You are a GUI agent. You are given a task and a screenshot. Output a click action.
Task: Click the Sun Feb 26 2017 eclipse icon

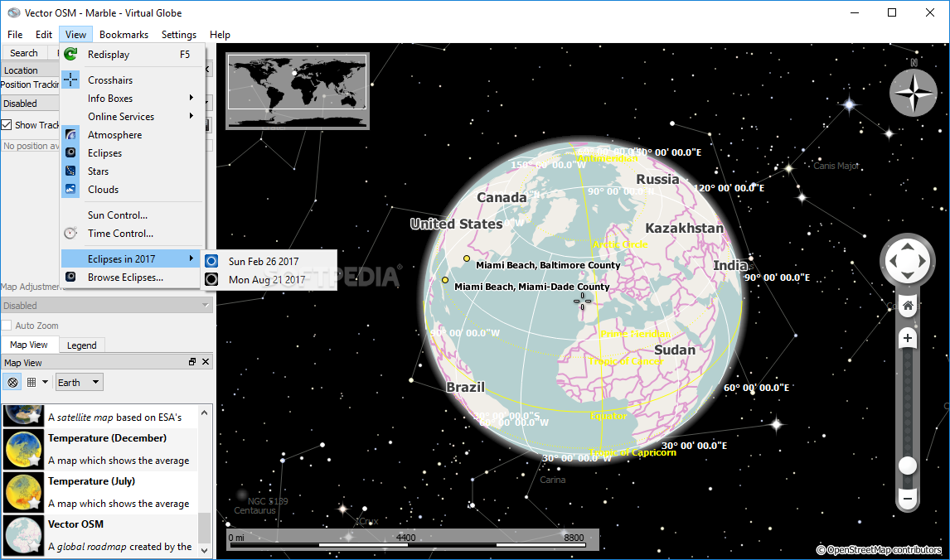211,261
